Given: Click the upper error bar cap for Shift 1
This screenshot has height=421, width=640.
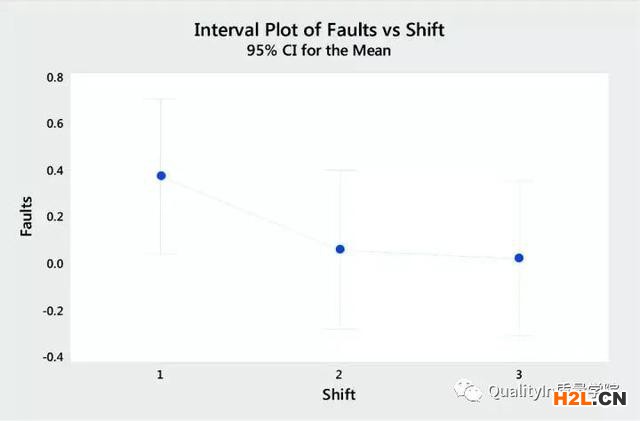Looking at the screenshot, I should click(x=160, y=99).
